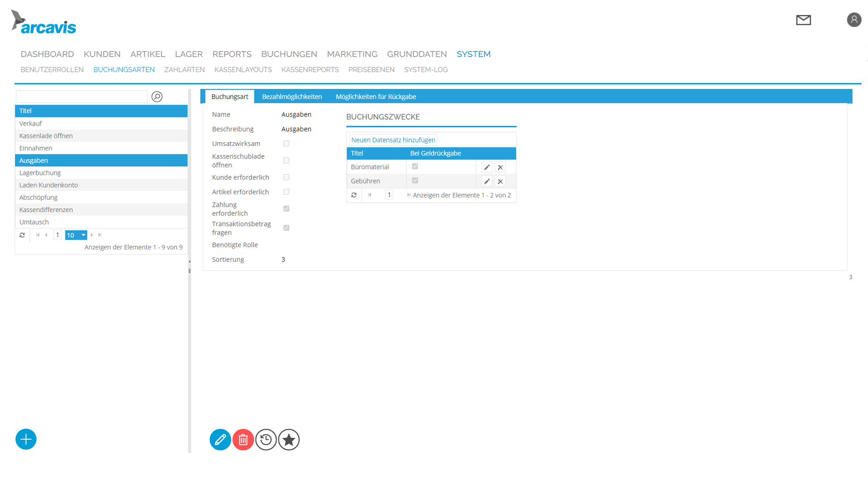
Task: Select Umtausch in the list
Action: pos(101,222)
